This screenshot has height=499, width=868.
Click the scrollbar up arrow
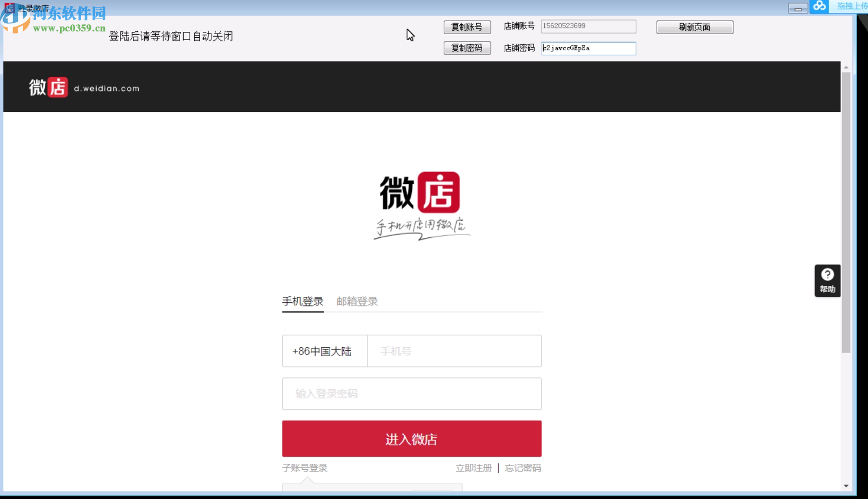coord(845,68)
